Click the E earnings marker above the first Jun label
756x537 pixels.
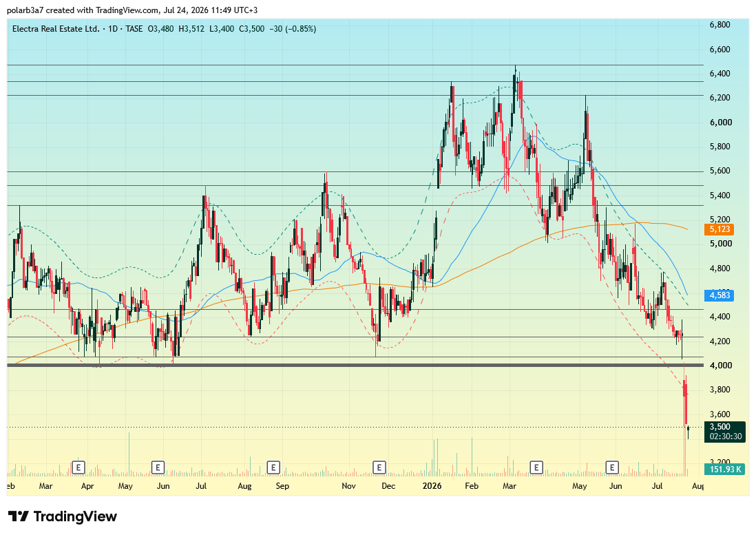pyautogui.click(x=158, y=467)
